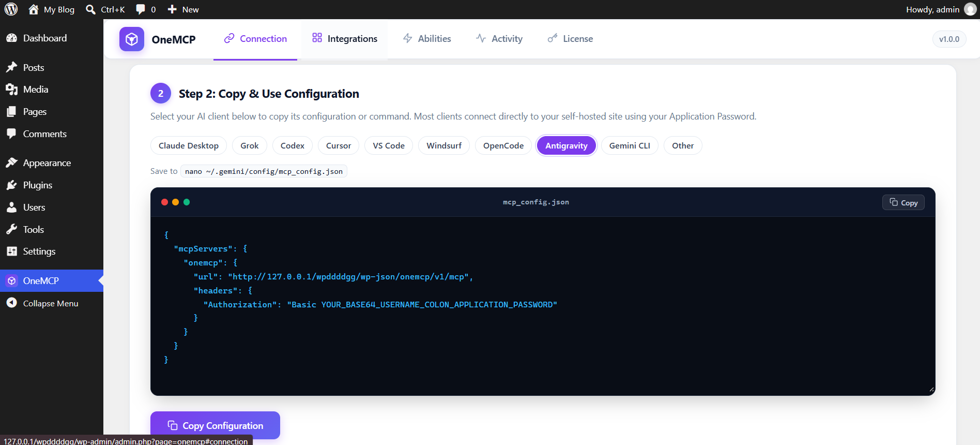Select VS Code client pill
This screenshot has width=980, height=445.
[x=389, y=145]
